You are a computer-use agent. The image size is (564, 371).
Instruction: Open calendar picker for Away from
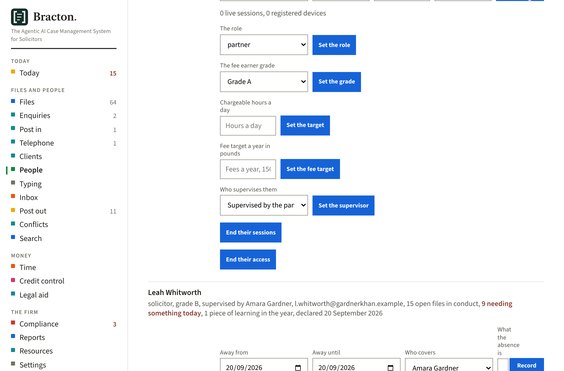pos(298,367)
